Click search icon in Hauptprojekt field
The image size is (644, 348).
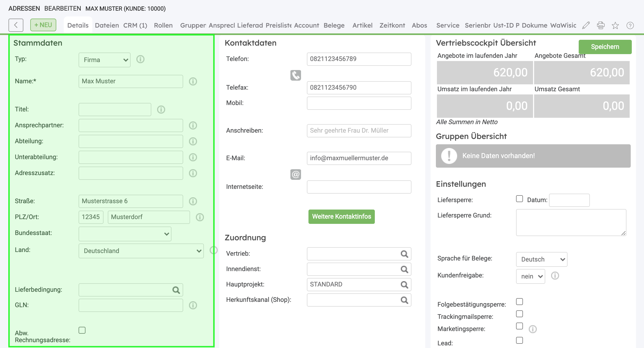click(404, 285)
